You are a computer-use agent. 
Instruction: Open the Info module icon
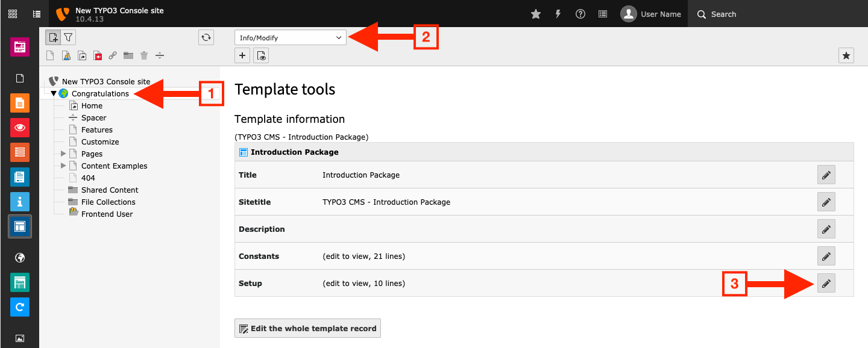pyautogui.click(x=20, y=202)
